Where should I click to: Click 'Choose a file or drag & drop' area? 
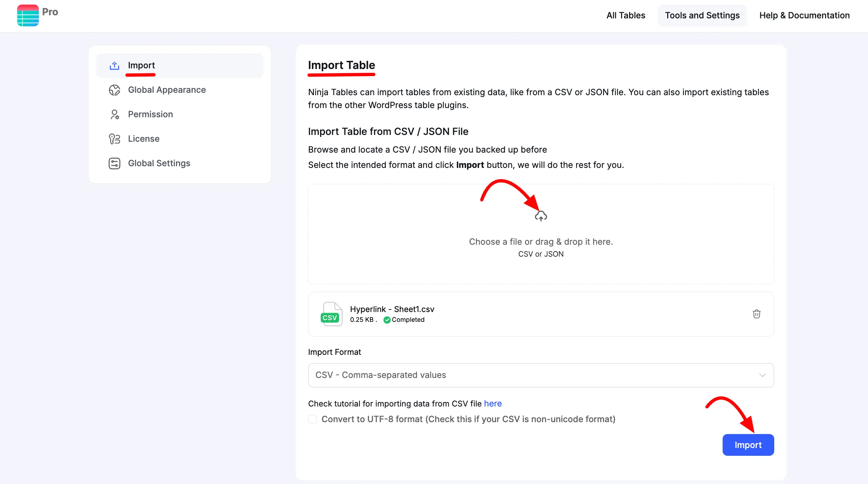point(541,234)
